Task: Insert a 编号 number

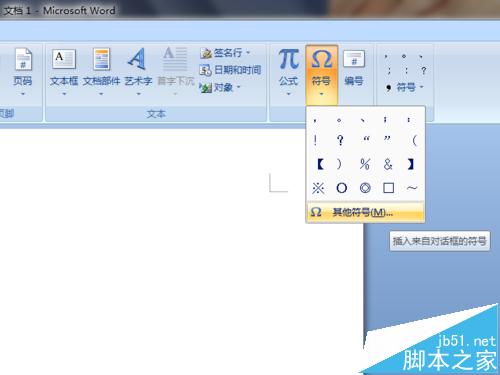Action: coord(354,68)
